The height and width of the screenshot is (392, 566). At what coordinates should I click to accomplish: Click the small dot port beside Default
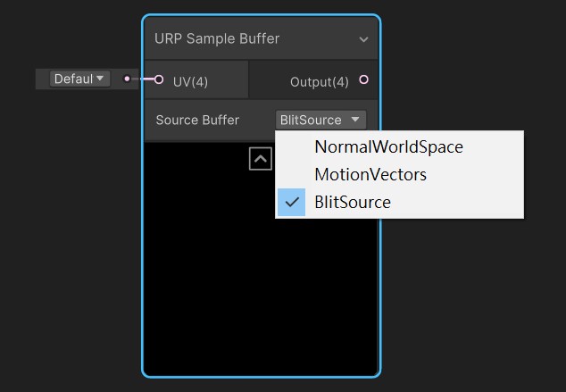(x=127, y=79)
